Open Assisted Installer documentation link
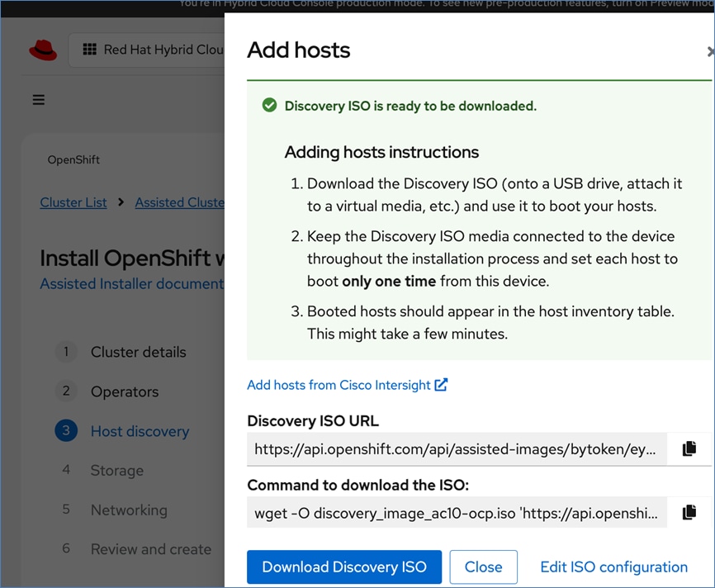This screenshot has width=715, height=588. click(x=132, y=284)
